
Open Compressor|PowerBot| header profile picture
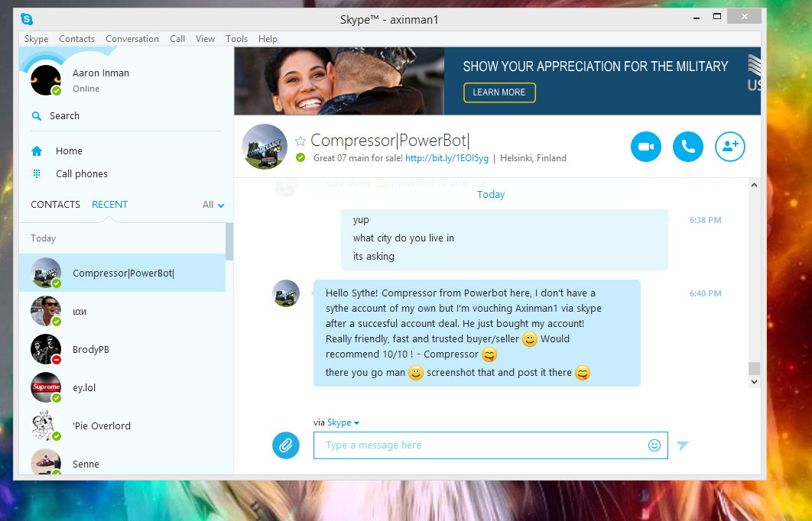[265, 147]
